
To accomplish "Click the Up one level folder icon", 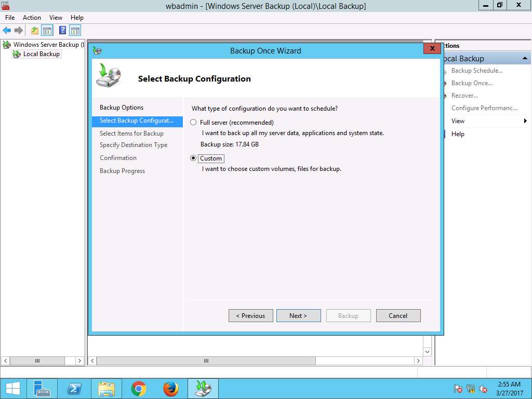I will 35,31.
